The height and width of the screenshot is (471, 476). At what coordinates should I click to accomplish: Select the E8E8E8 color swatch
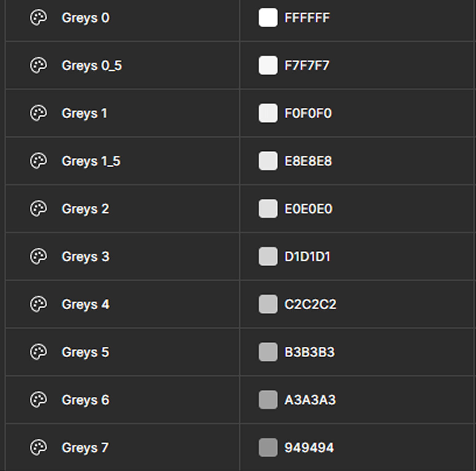(267, 161)
